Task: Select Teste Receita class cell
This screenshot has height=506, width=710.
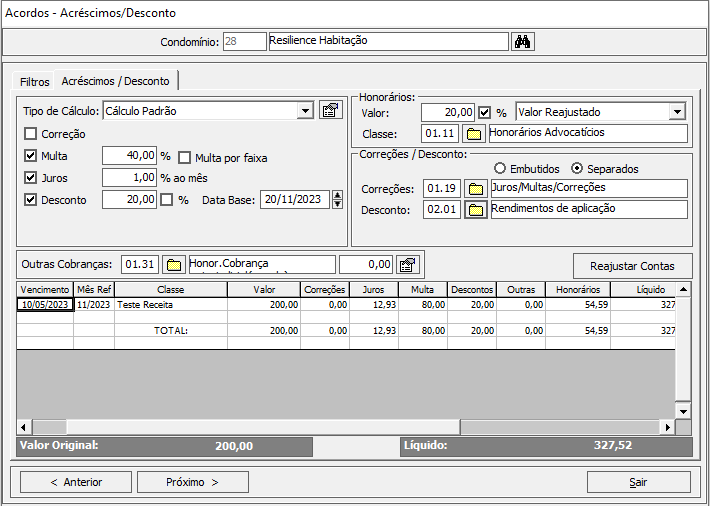Action: pyautogui.click(x=171, y=305)
